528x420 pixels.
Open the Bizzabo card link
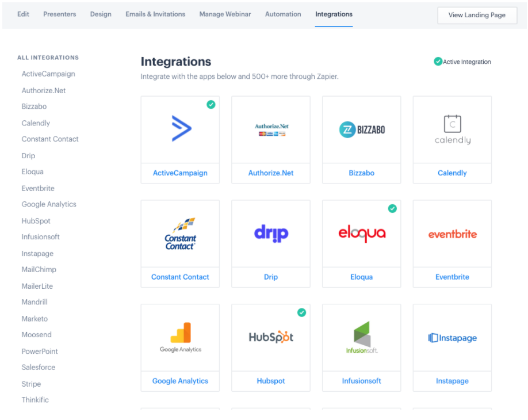362,173
